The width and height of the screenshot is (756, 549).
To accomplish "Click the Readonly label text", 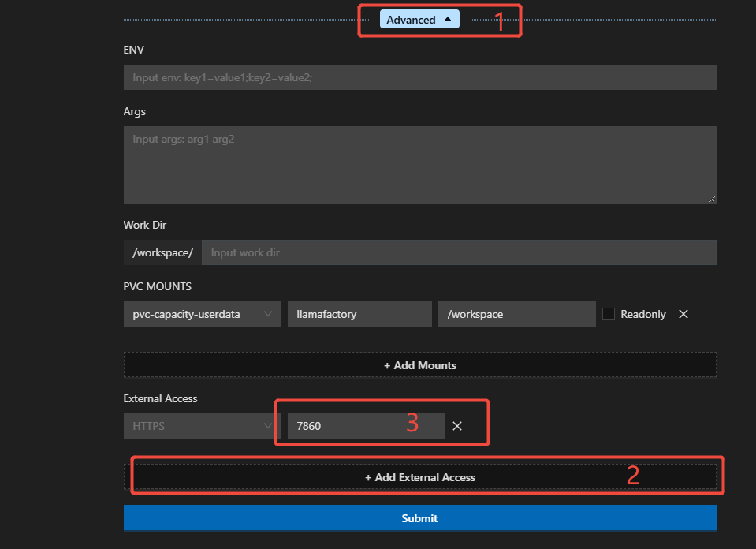I will click(642, 314).
